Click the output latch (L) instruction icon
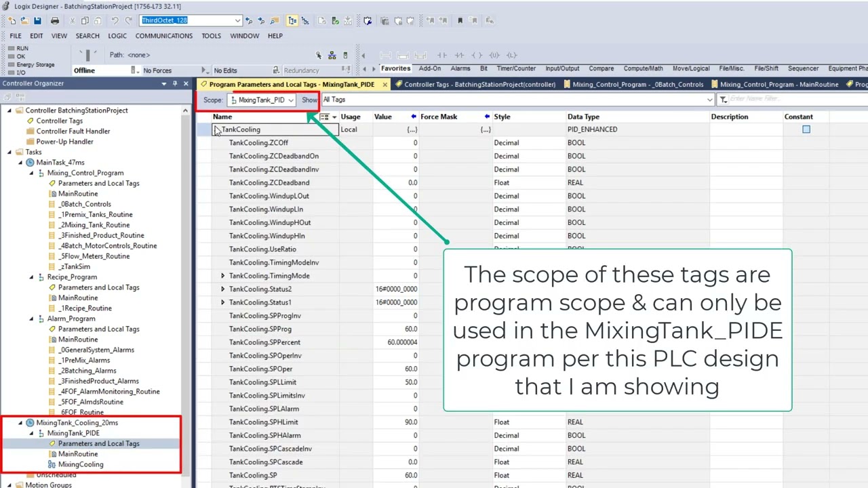The image size is (868, 488). [x=511, y=55]
